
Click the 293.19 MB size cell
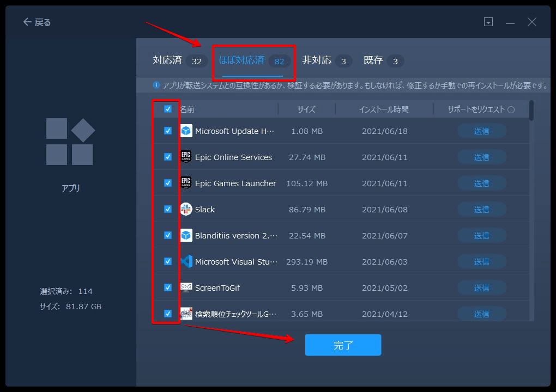point(307,262)
